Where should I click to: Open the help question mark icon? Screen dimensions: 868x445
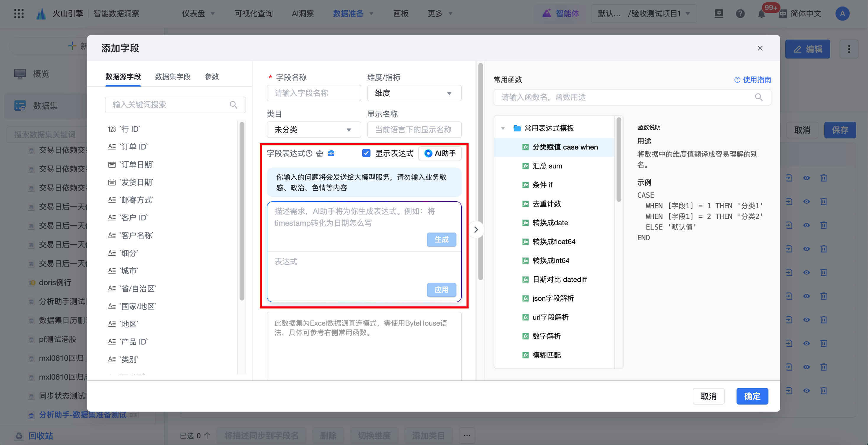(x=740, y=14)
